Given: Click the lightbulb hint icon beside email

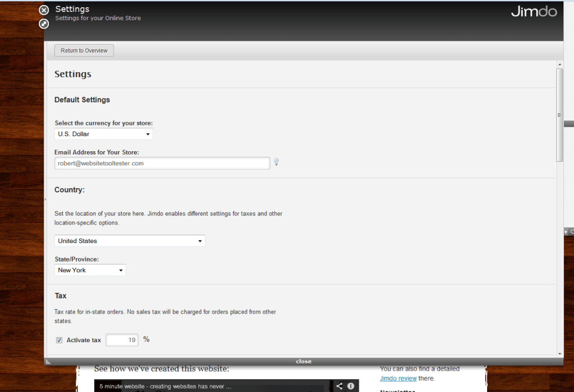Looking at the screenshot, I should coord(276,162).
